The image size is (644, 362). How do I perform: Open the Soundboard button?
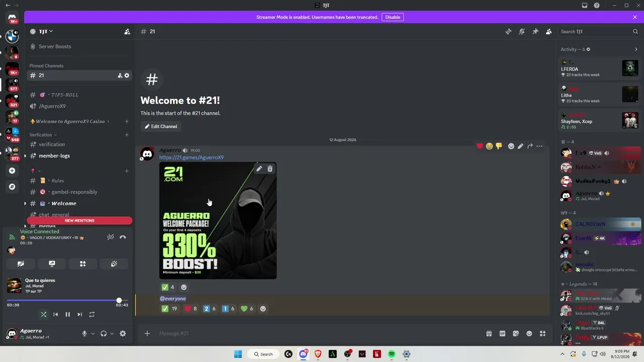click(x=114, y=263)
